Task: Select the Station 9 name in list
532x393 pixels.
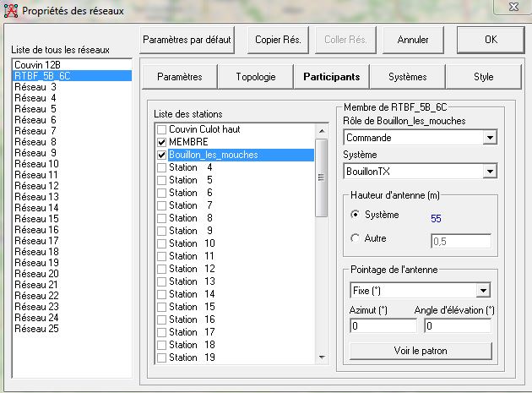Action: pyautogui.click(x=191, y=231)
